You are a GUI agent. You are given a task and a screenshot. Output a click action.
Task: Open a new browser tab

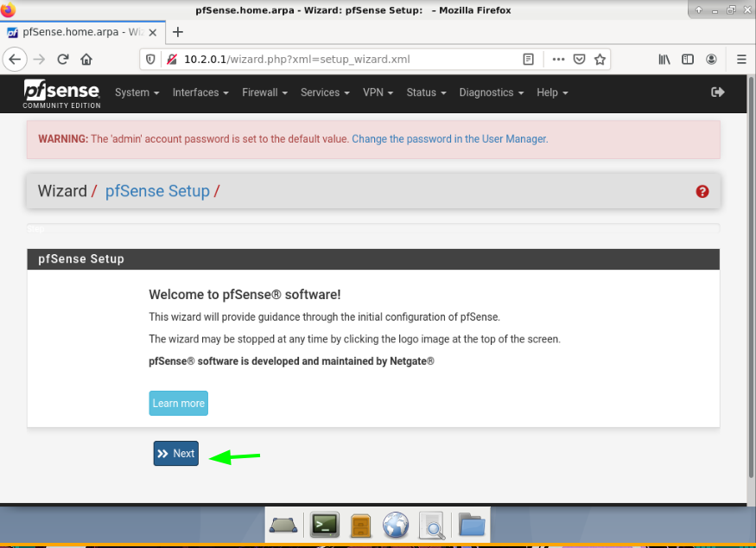178,32
